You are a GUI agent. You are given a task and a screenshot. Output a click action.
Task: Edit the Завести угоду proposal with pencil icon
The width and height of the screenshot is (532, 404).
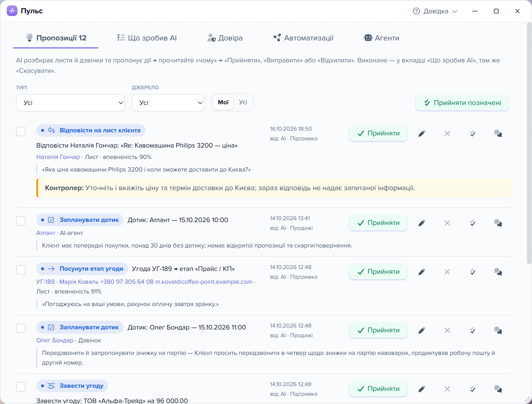[x=422, y=389]
